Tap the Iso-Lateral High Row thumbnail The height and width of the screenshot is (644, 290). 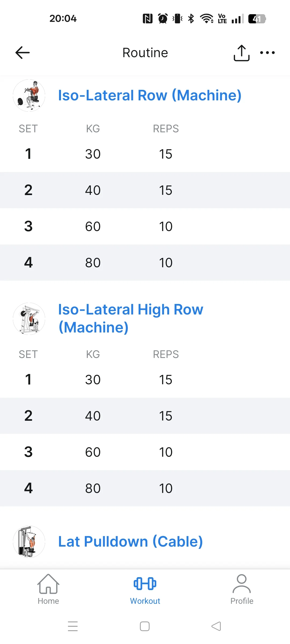coord(29,319)
